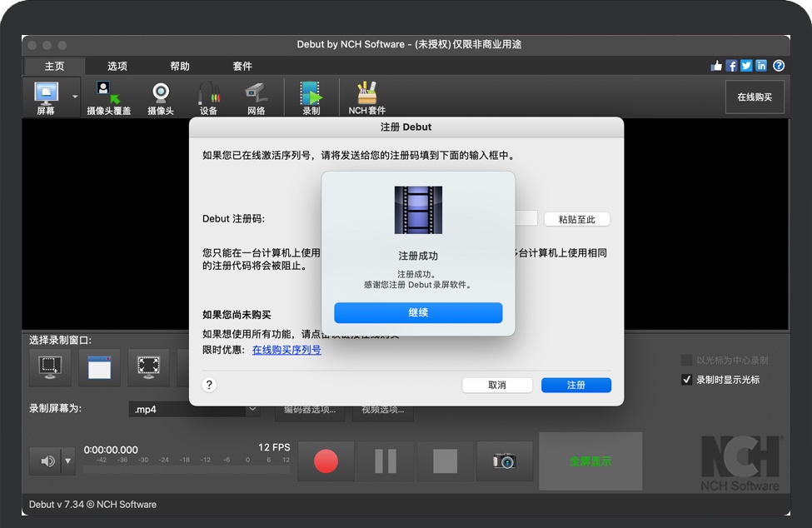Viewport: 812px width, 528px height.
Task: Enable 以光标为中心录制 checkbox
Action: coord(687,361)
